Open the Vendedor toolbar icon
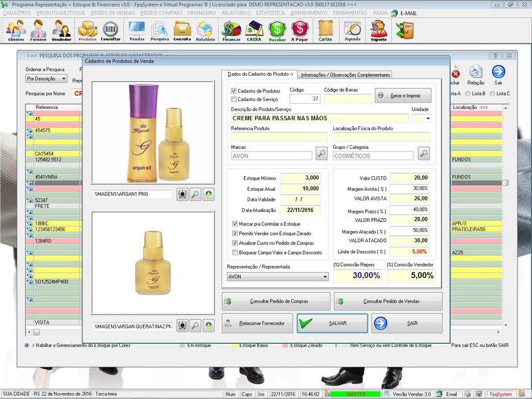This screenshot has width=532, height=399. pyautogui.click(x=61, y=29)
